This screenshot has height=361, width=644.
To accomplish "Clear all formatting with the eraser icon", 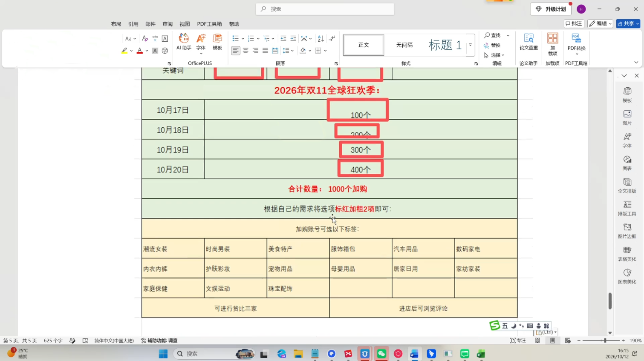I will pyautogui.click(x=145, y=38).
